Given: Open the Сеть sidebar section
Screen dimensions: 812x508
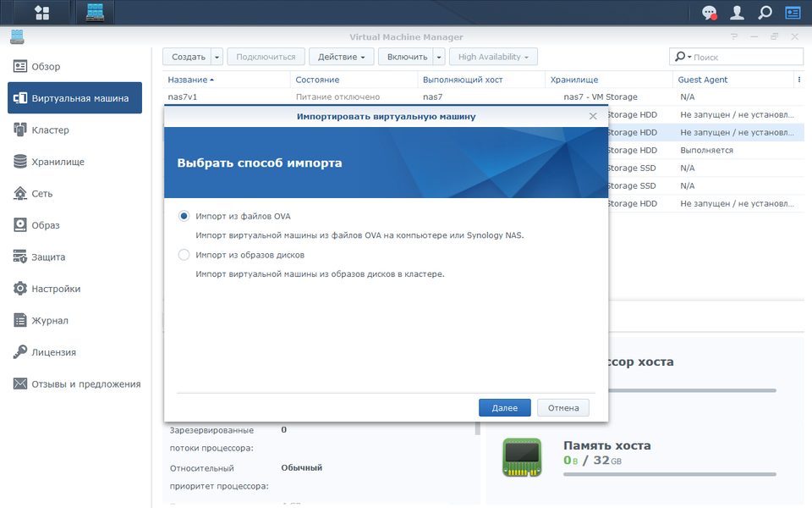Looking at the screenshot, I should 75,193.
